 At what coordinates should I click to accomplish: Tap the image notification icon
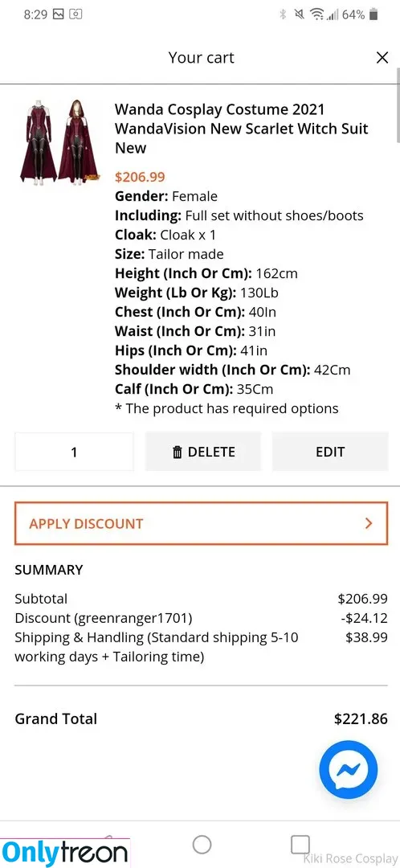tap(58, 14)
